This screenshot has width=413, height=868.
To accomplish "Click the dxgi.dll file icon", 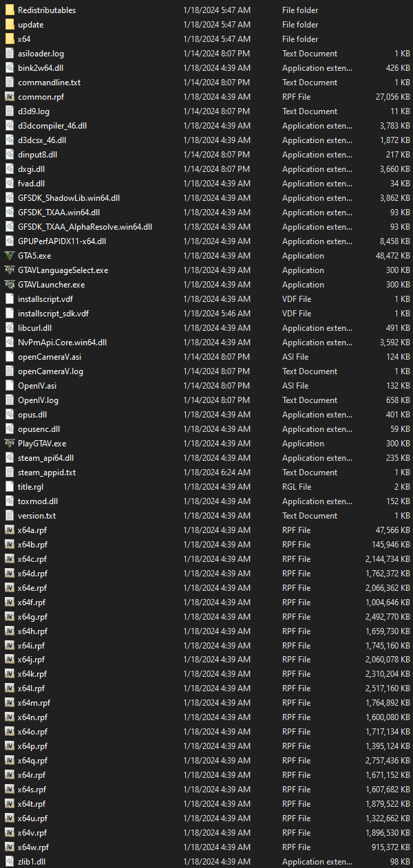I will 10,169.
